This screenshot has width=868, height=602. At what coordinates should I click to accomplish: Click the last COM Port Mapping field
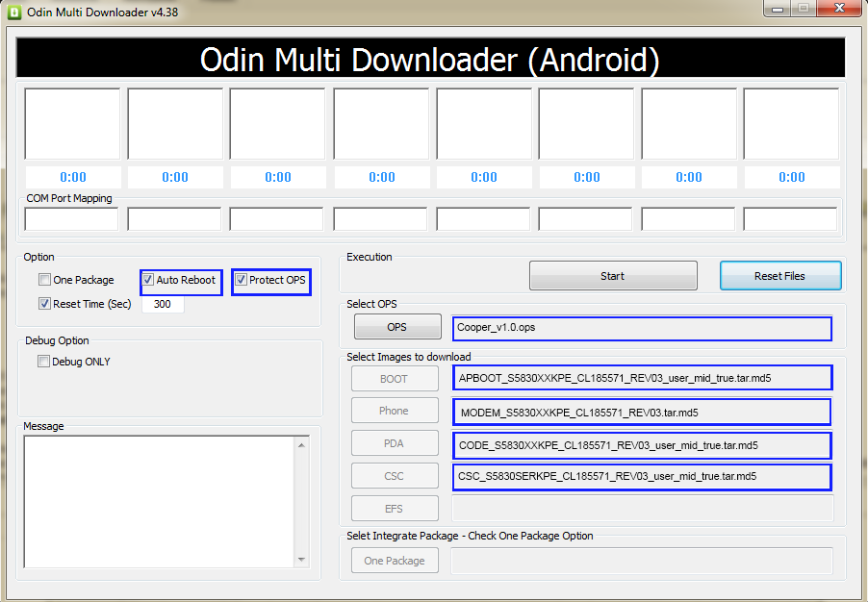790,219
